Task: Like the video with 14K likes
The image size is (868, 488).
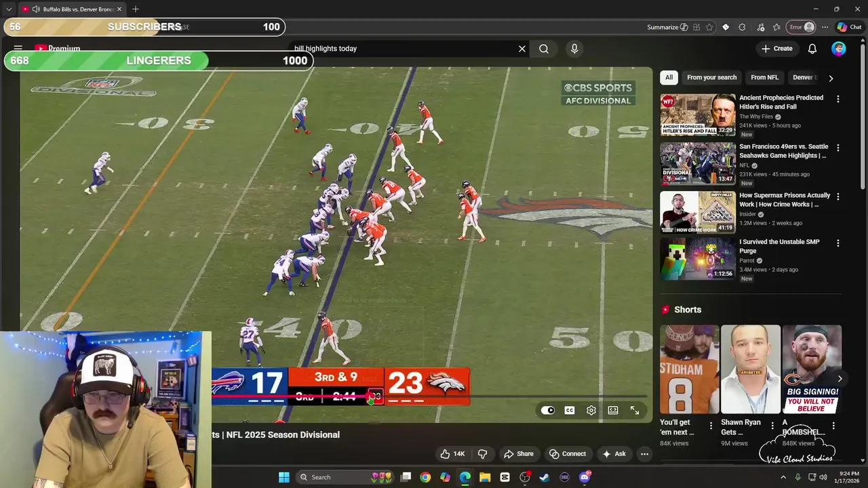Action: click(x=452, y=453)
